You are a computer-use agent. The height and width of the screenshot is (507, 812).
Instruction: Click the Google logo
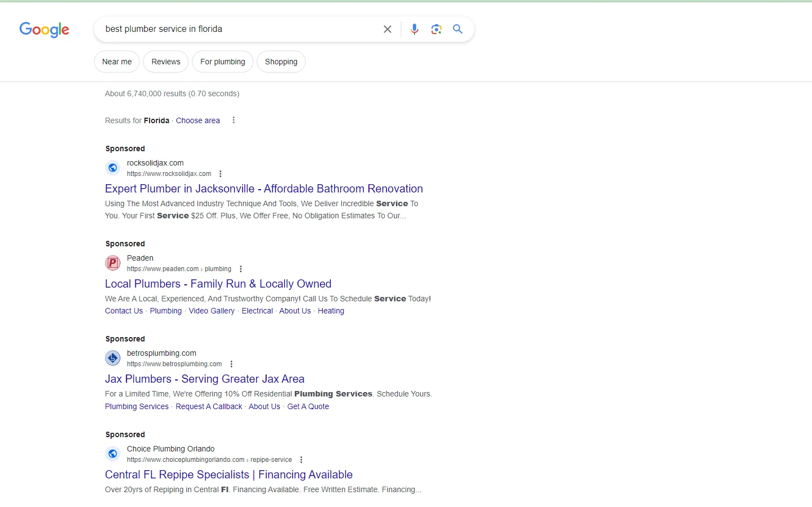(45, 30)
